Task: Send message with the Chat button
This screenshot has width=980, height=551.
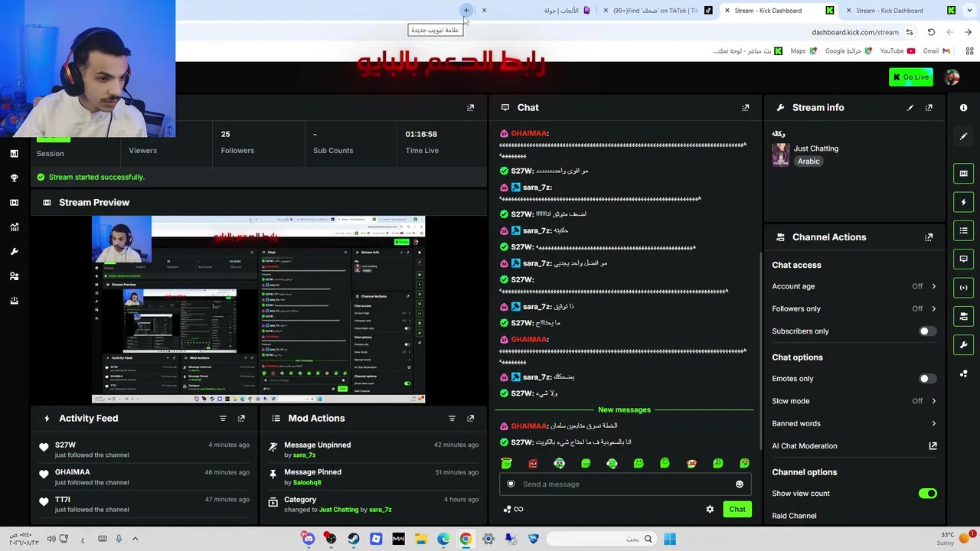Action: [737, 510]
